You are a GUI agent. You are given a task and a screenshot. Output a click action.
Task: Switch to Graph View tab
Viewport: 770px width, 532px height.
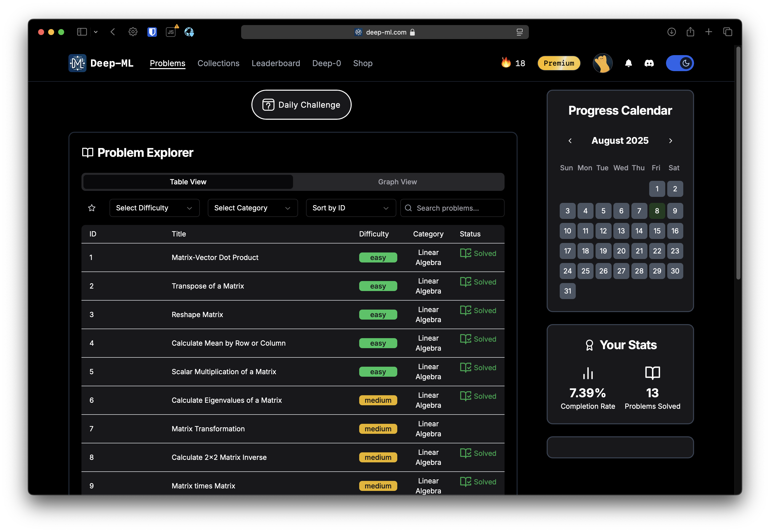(397, 182)
